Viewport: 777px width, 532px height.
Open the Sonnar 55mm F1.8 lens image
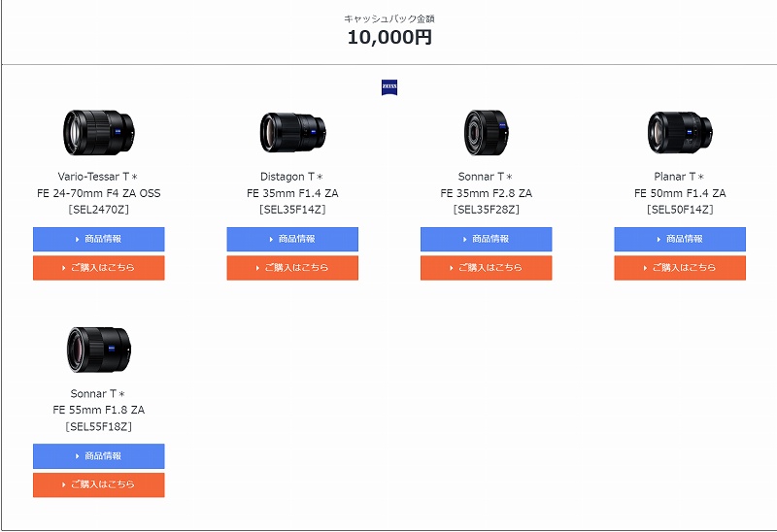pyautogui.click(x=99, y=349)
